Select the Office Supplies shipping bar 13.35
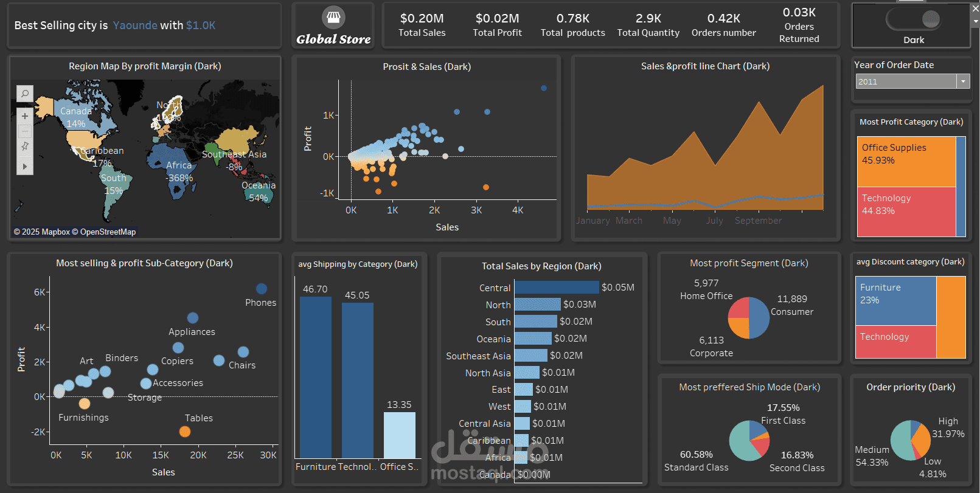The image size is (980, 493). 400,435
